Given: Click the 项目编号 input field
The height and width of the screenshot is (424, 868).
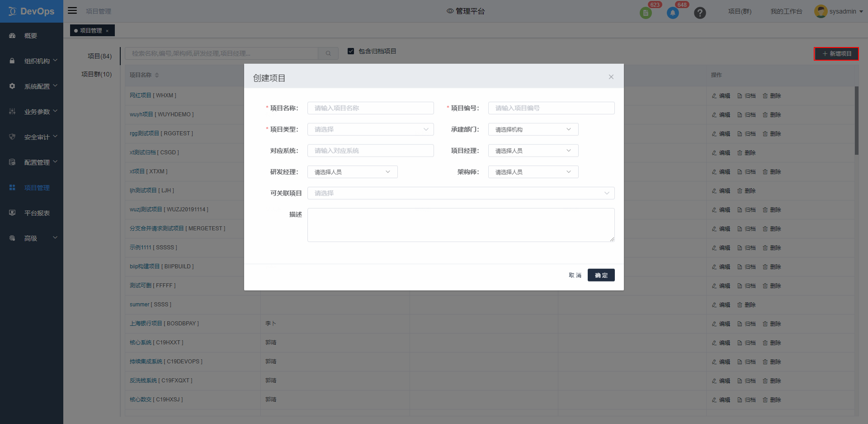Looking at the screenshot, I should tap(552, 108).
